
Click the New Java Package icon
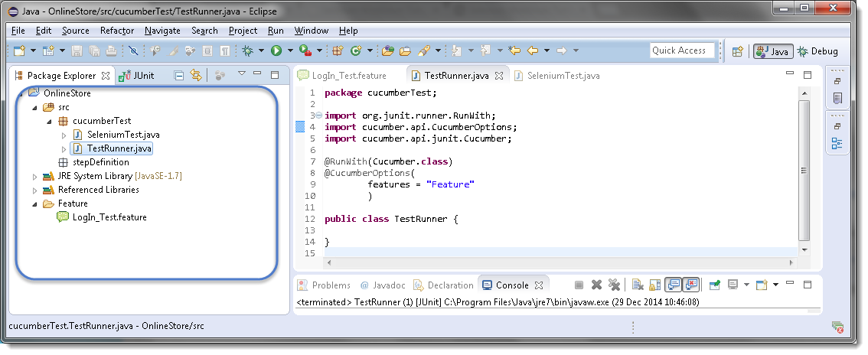point(338,50)
